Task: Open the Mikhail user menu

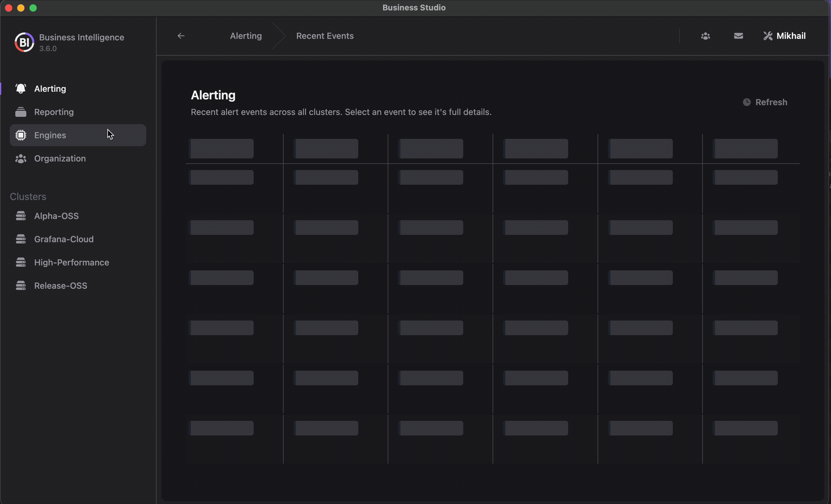Action: coord(784,36)
